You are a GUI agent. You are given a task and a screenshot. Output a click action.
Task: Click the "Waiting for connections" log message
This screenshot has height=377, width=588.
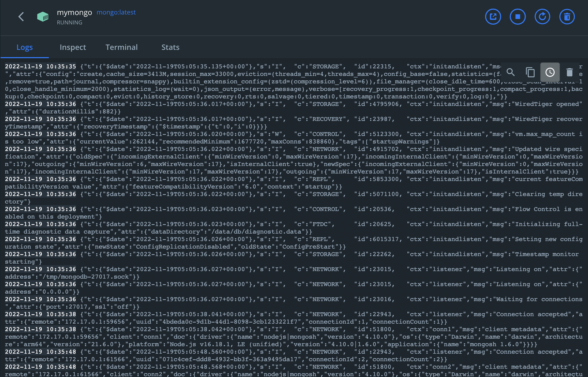tap(539, 299)
